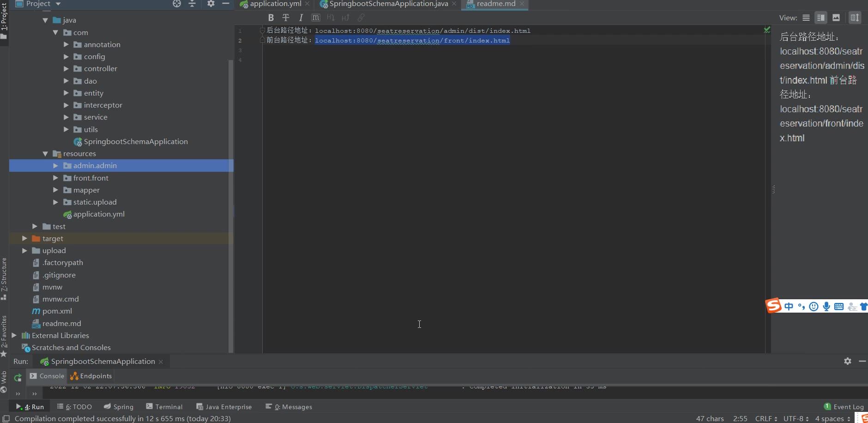868x423 pixels.
Task: Collapse all nodes in Project tree
Action: coord(193,4)
